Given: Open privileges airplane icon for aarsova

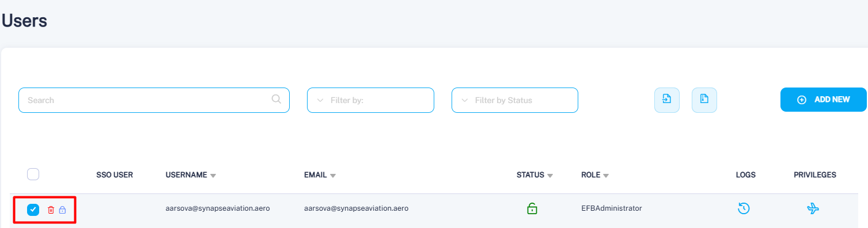Looking at the screenshot, I should tap(813, 208).
